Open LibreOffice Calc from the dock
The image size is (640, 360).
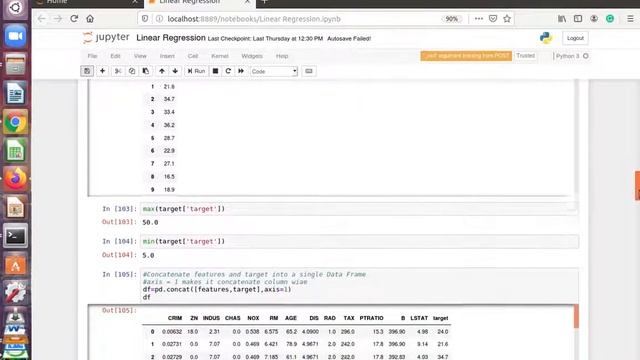pos(16,151)
